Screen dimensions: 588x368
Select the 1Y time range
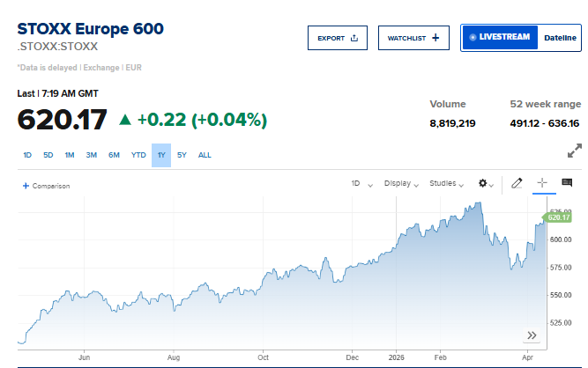tap(161, 155)
